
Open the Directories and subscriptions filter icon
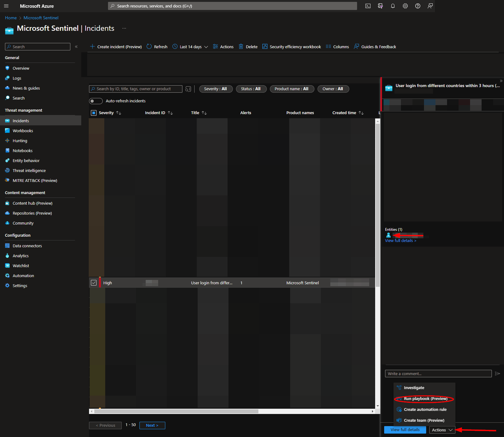click(380, 6)
